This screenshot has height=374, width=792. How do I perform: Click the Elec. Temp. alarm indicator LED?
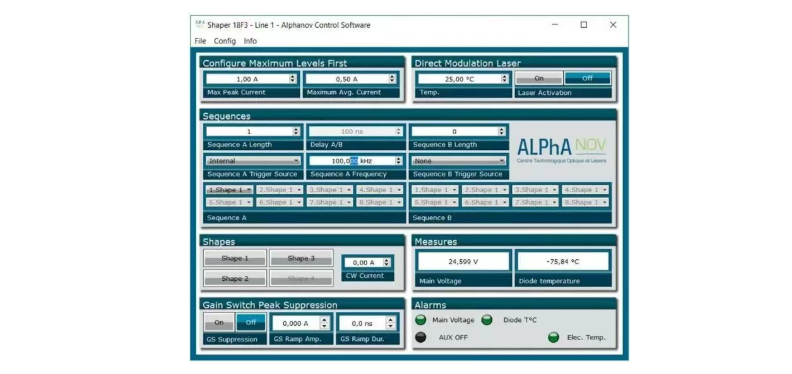pos(554,337)
